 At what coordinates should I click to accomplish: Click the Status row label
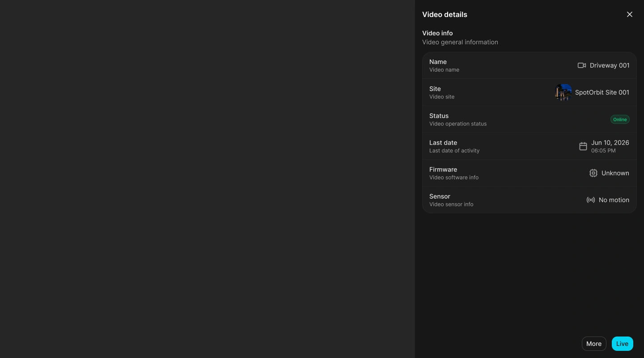point(439,115)
